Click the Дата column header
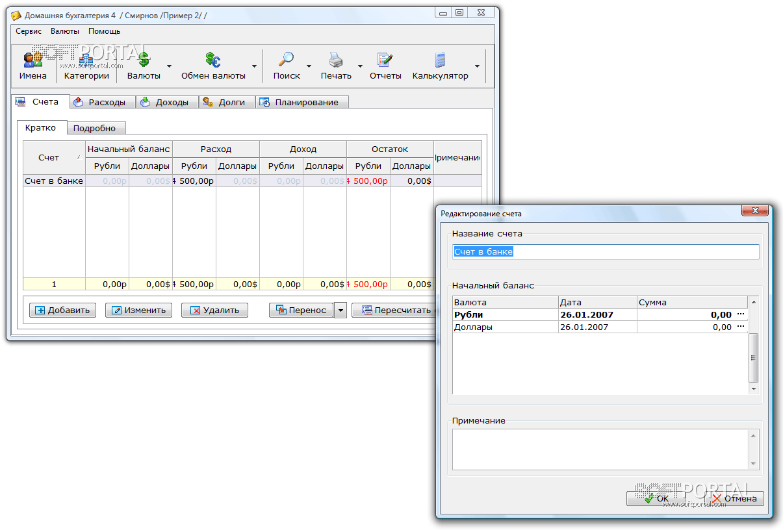This screenshot has width=783, height=532. (597, 302)
